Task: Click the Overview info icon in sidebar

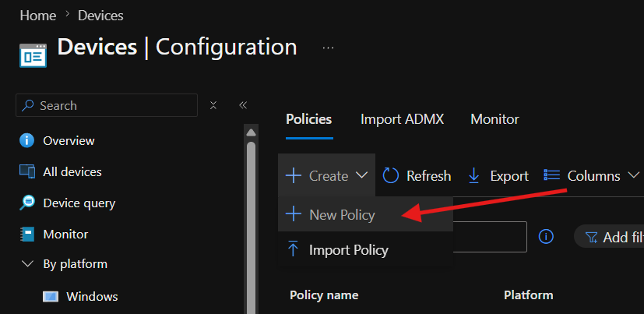Action: (26, 141)
